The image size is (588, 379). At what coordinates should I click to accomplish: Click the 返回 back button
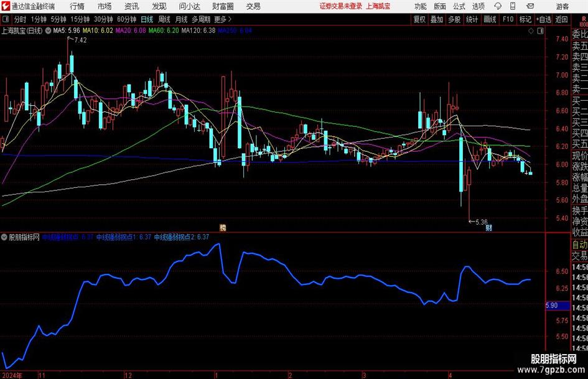pyautogui.click(x=561, y=19)
